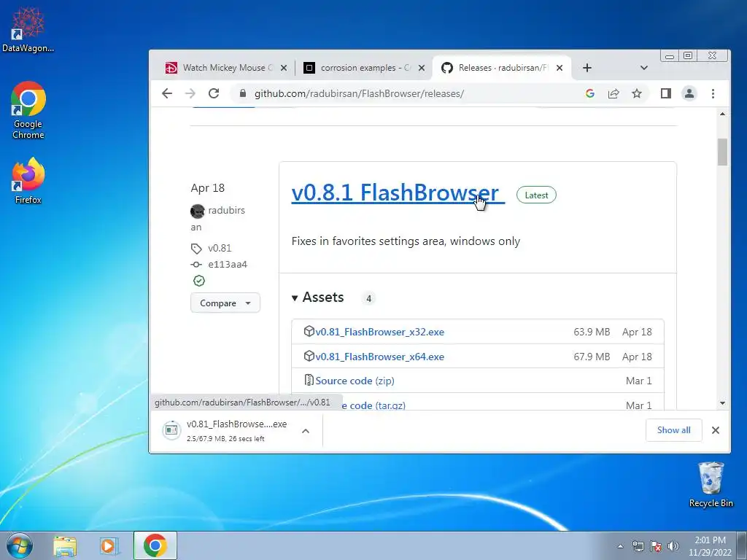Viewport: 747px width, 560px height.
Task: Show hidden tray icons arrow
Action: point(620,546)
